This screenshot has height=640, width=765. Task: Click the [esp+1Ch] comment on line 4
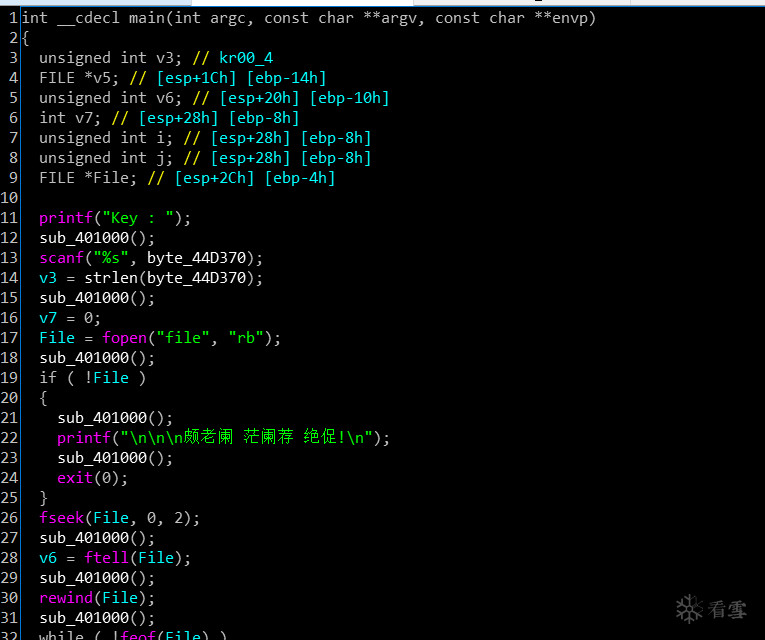click(x=196, y=78)
